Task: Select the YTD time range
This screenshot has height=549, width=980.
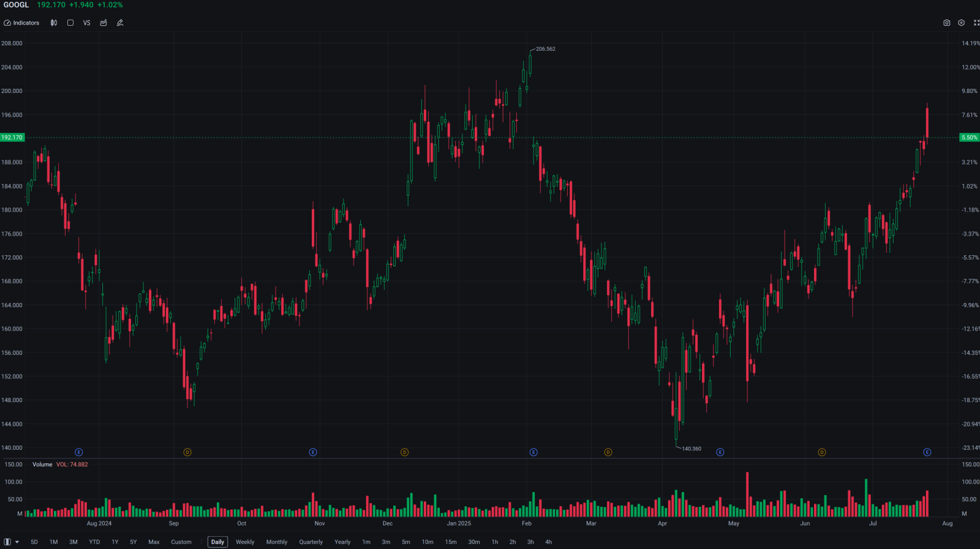Action: (x=94, y=542)
